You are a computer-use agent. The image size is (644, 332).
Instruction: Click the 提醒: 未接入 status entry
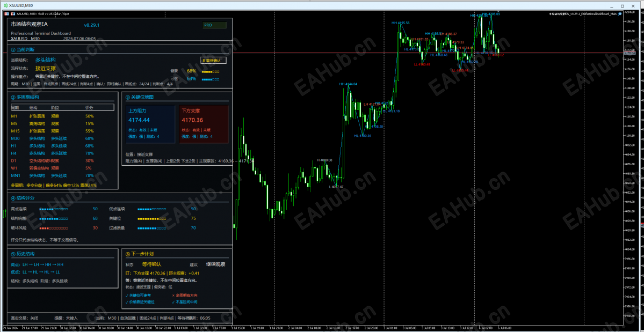[x=66, y=318]
